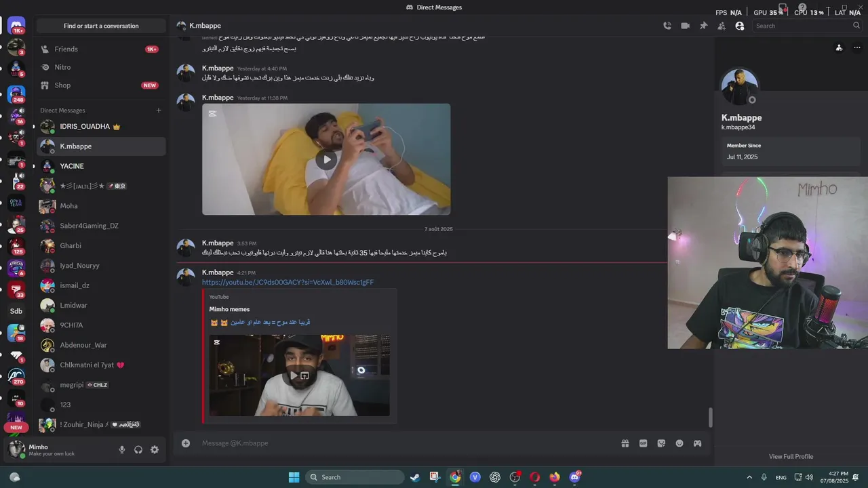Screen dimensions: 868x488
Task: Click the header Search field
Action: [x=807, y=26]
